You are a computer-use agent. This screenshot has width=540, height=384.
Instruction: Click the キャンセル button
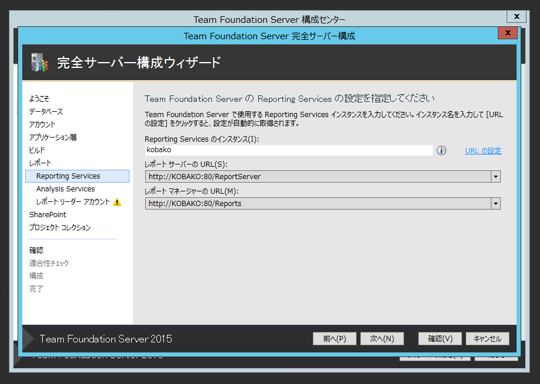[x=487, y=339]
